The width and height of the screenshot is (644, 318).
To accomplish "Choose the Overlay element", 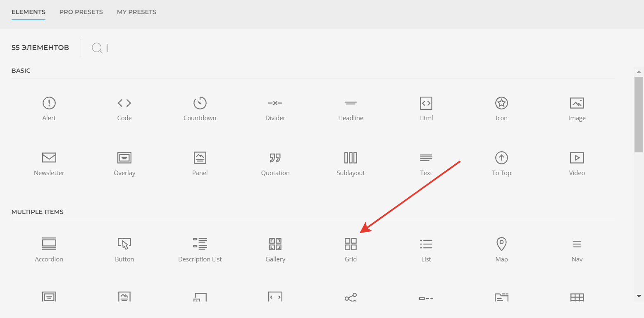I will (x=124, y=164).
